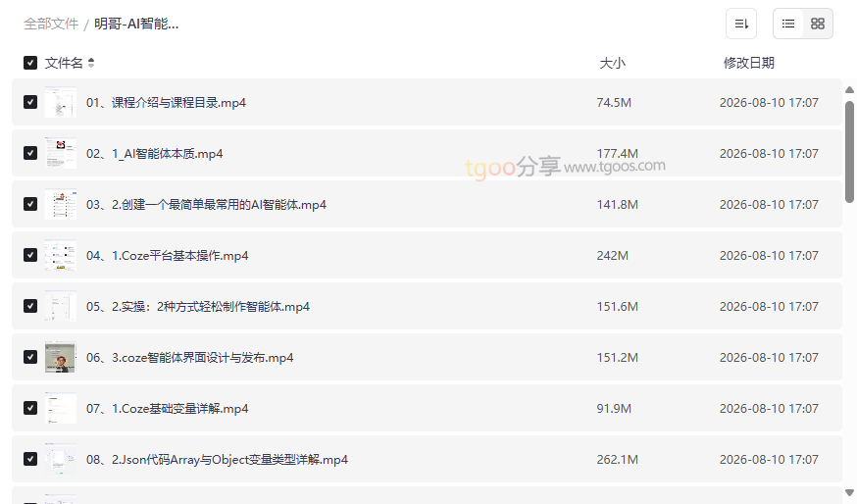
Task: Click the 大小 column header
Action: click(612, 63)
